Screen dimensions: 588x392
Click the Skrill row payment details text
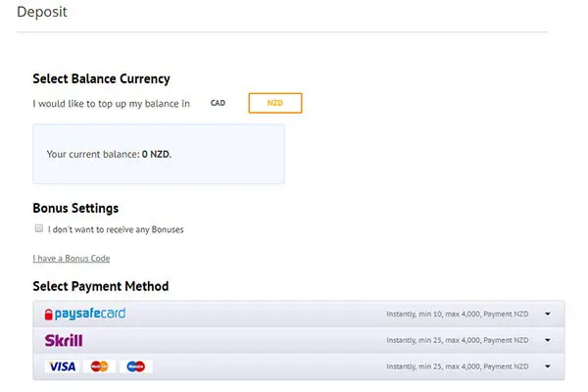pos(457,341)
